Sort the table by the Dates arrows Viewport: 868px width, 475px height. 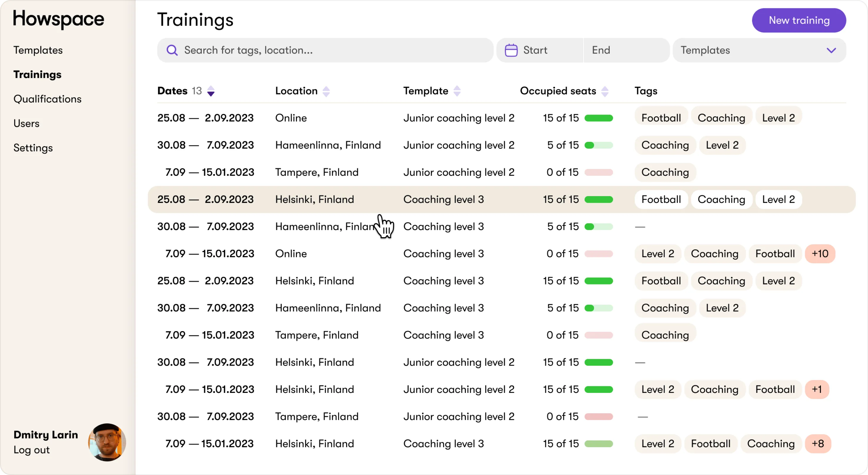click(211, 91)
